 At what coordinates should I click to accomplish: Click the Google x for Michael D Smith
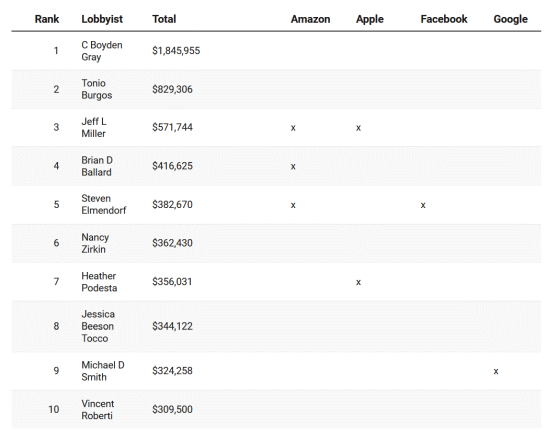click(x=496, y=371)
